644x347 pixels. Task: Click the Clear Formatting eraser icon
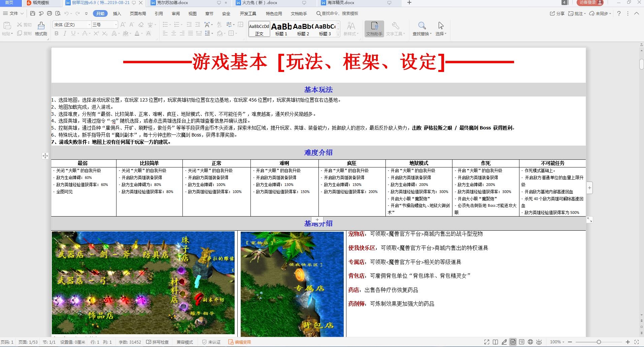(141, 25)
